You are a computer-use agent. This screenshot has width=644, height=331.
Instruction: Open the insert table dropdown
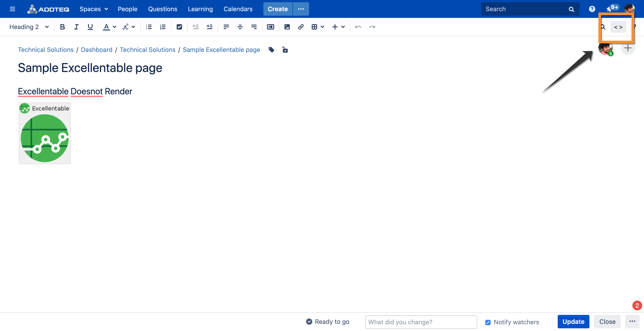coord(322,27)
